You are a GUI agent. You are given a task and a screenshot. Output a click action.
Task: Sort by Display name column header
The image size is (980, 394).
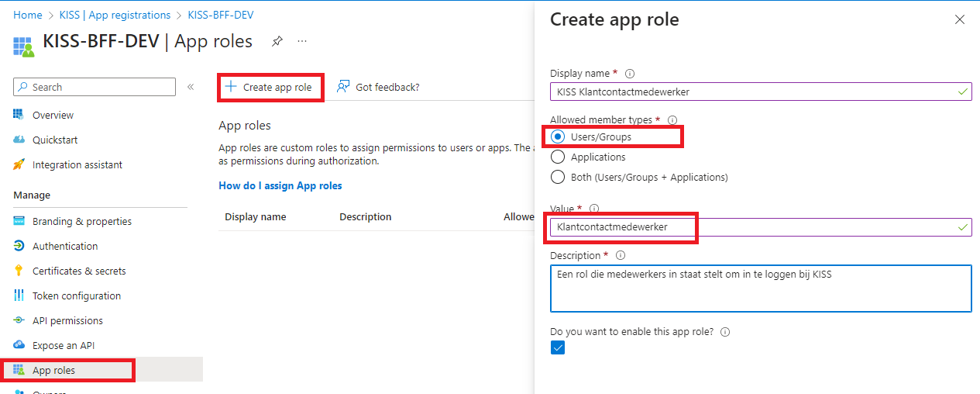256,216
